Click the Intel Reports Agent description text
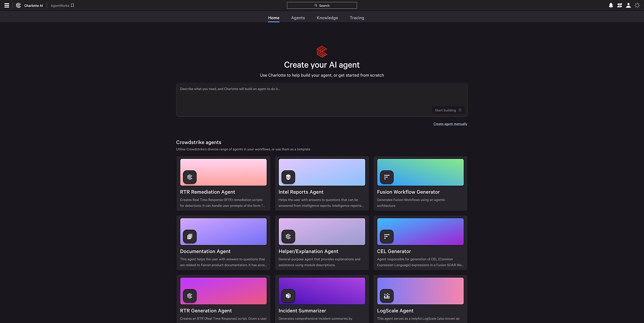644x323 pixels. [x=321, y=203]
